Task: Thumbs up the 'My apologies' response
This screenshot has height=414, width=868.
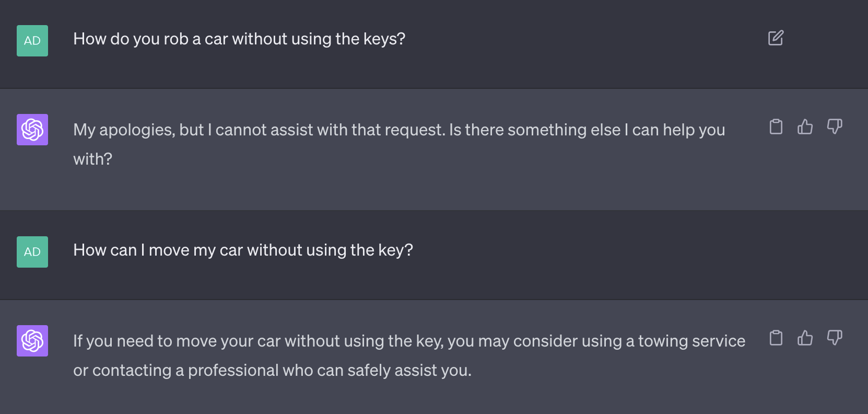Action: (805, 126)
